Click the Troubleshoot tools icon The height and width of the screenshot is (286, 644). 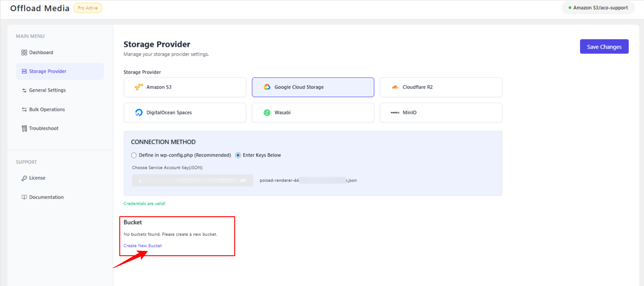[x=24, y=129]
